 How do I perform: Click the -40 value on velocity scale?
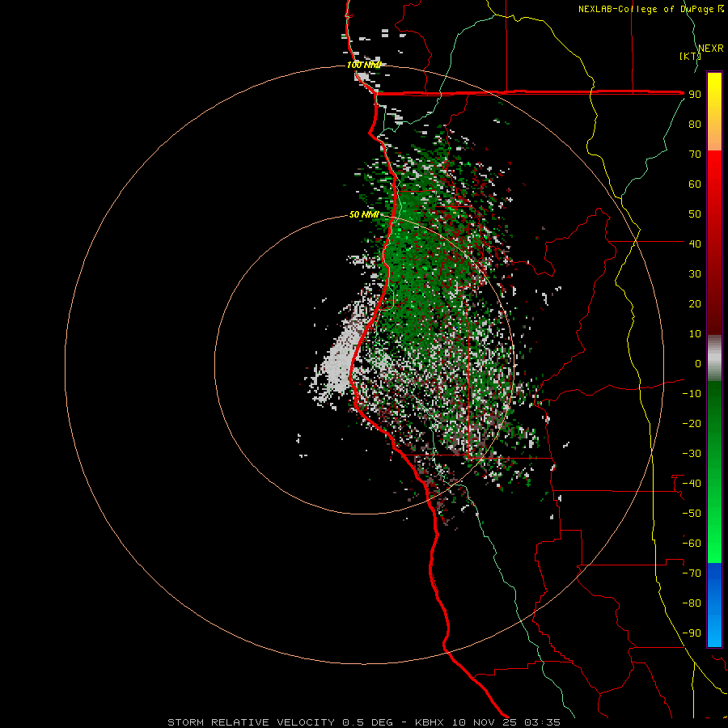pos(692,484)
